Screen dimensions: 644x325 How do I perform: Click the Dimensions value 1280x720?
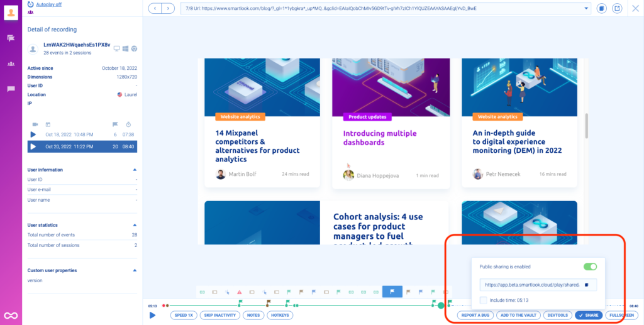tap(126, 77)
